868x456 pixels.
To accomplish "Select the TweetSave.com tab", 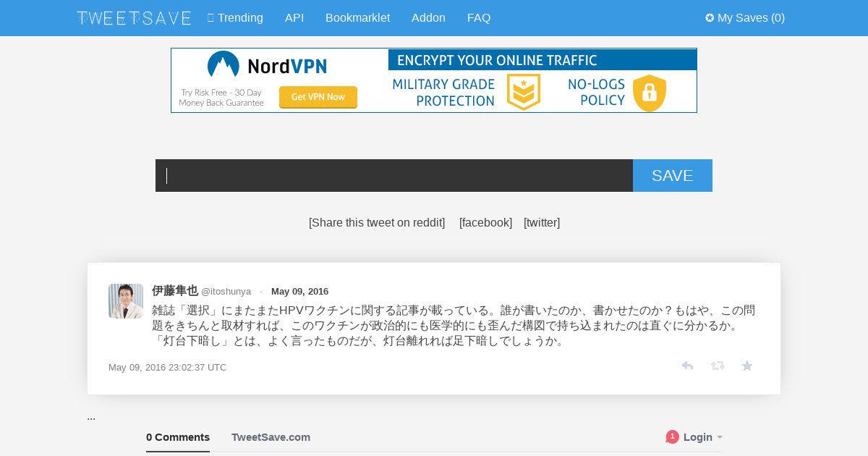I will click(x=271, y=437).
